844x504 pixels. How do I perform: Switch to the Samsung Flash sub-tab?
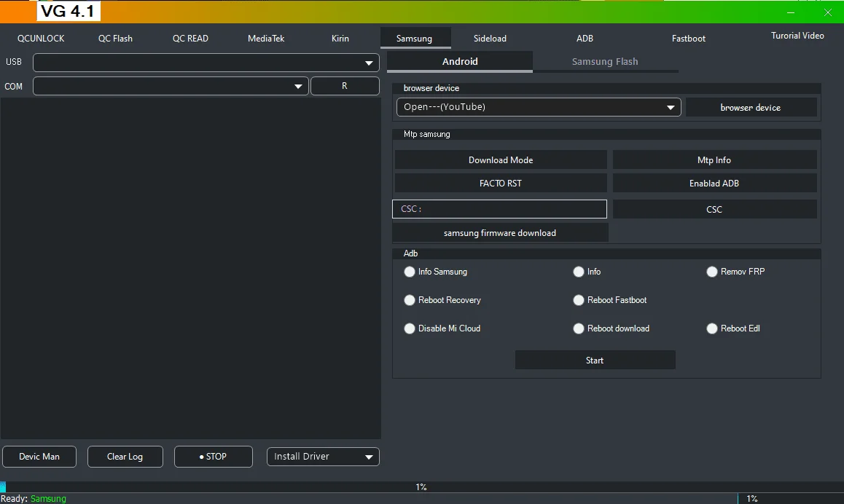pos(605,61)
